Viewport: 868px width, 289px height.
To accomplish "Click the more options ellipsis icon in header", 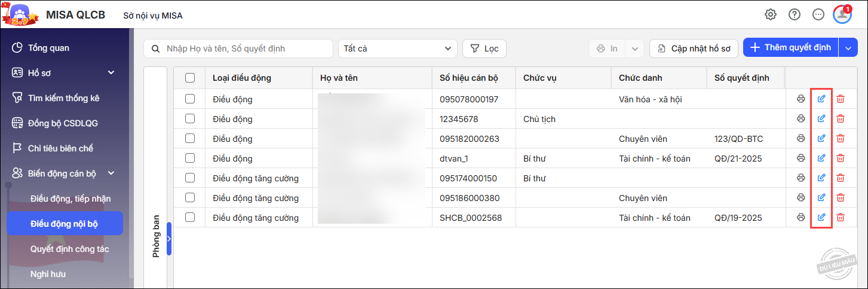I will [x=818, y=15].
